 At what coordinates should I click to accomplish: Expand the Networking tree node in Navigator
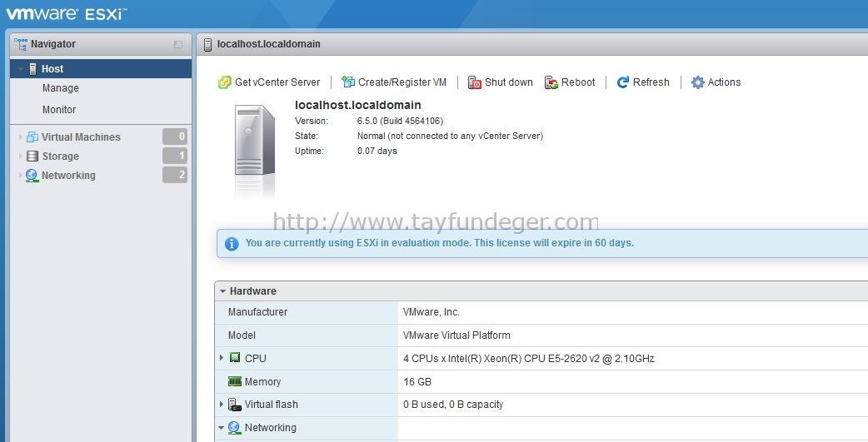click(x=21, y=176)
